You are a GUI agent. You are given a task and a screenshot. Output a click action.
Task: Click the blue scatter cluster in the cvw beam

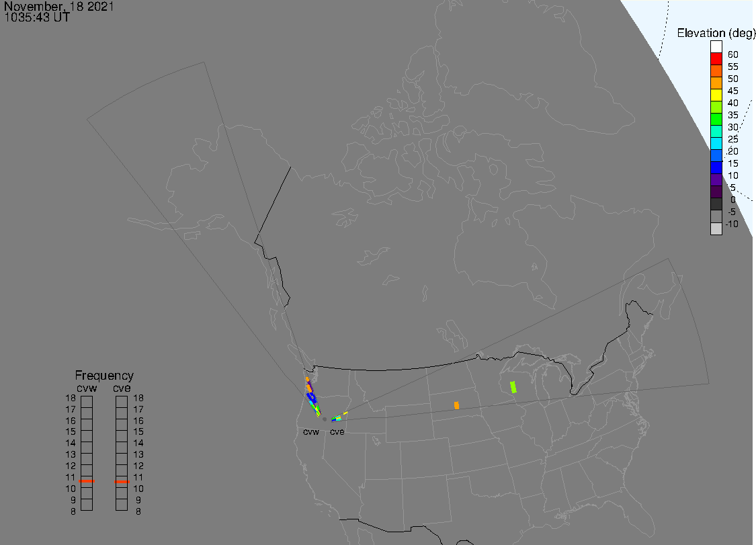311,399
